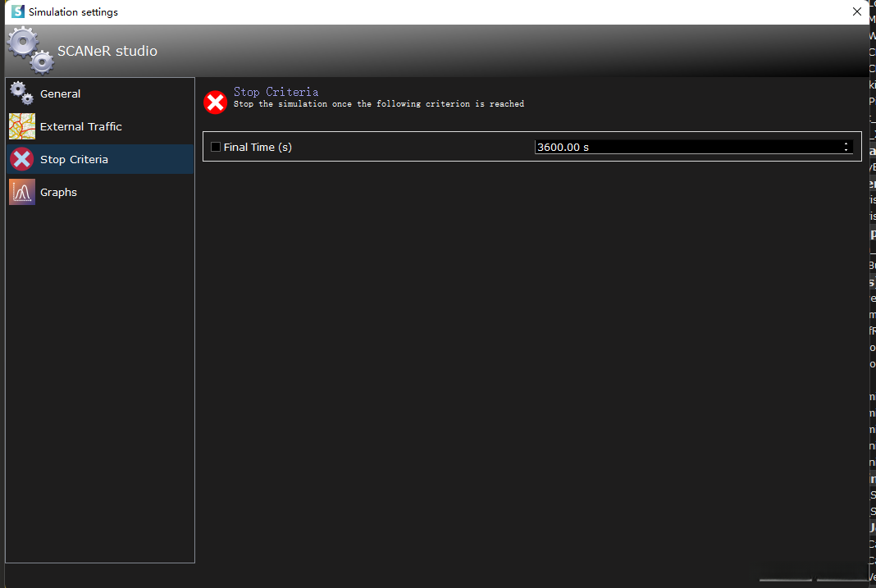Enable the Final Time (s) checkbox
Screen dimensions: 876x588
point(216,147)
